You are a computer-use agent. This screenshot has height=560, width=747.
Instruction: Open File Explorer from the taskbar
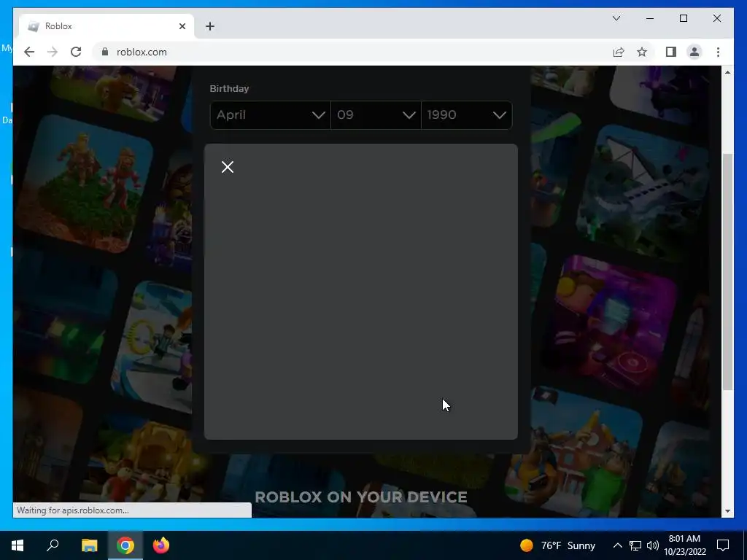point(89,545)
